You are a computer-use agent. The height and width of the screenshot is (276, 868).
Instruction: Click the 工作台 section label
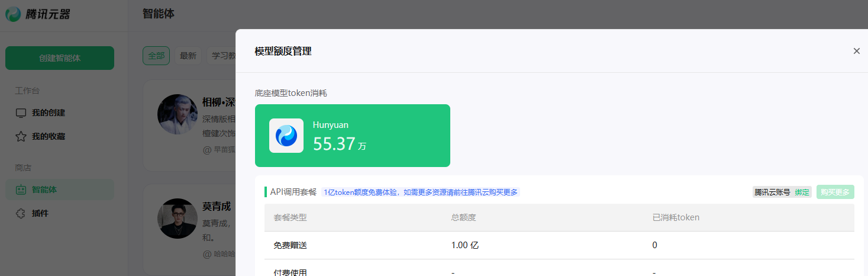(x=27, y=91)
